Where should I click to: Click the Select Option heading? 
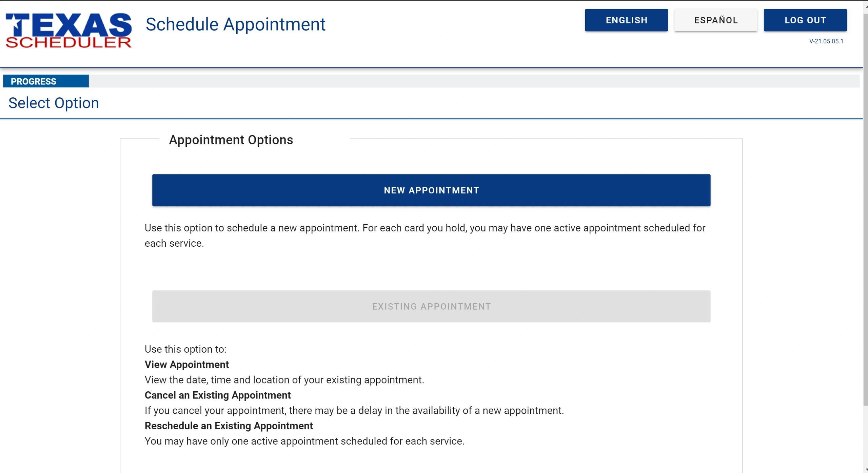[x=54, y=103]
